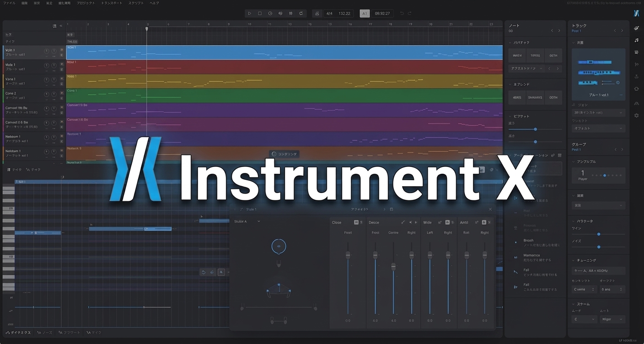The width and height of the screenshot is (644, 344).
Task: Click the 48RS button in note panel
Action: pyautogui.click(x=517, y=97)
